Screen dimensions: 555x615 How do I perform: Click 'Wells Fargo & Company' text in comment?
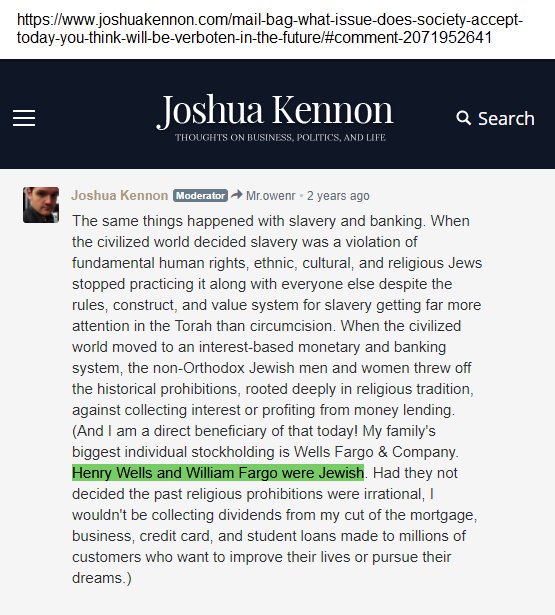pos(375,452)
